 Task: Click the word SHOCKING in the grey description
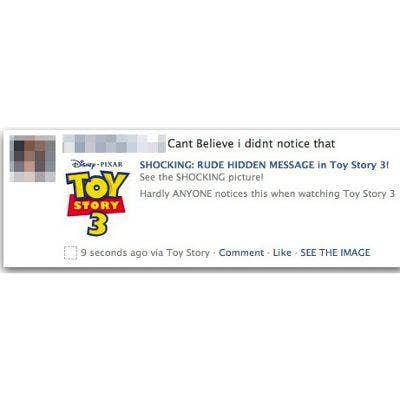[200, 177]
